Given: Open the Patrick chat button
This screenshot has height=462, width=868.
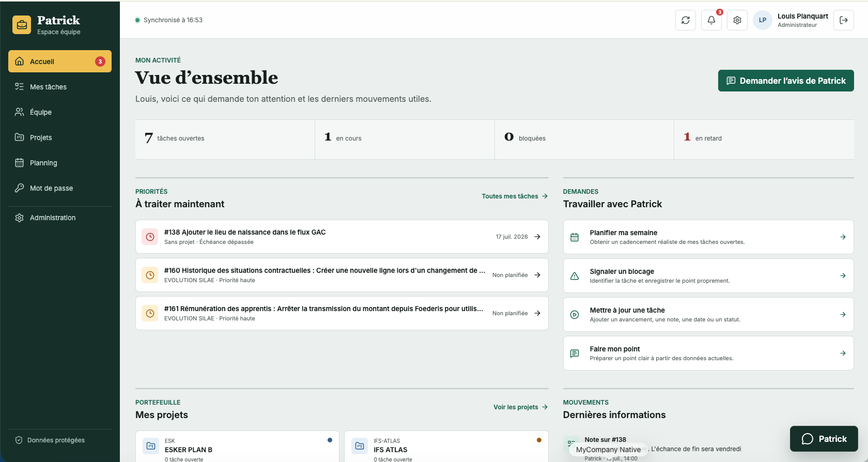Looking at the screenshot, I should click(x=824, y=439).
